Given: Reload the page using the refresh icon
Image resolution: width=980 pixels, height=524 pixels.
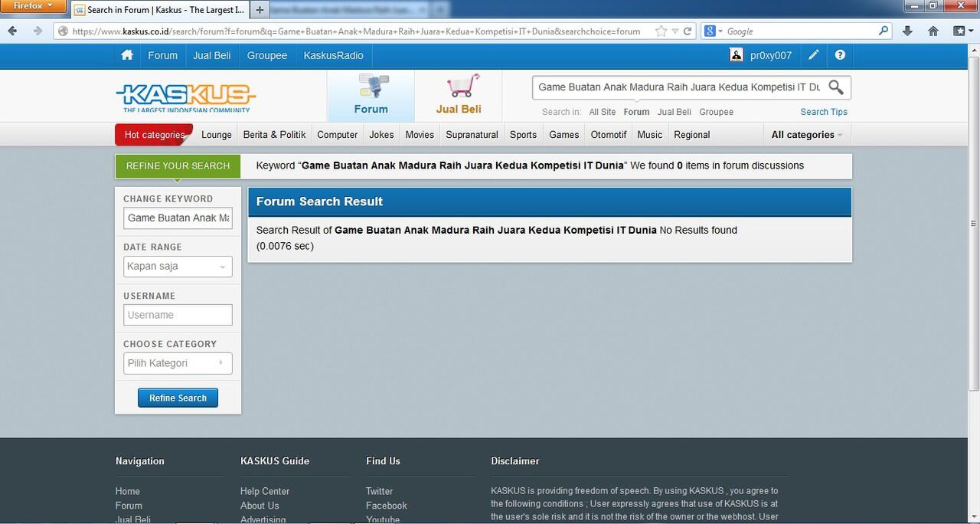Looking at the screenshot, I should coord(688,31).
